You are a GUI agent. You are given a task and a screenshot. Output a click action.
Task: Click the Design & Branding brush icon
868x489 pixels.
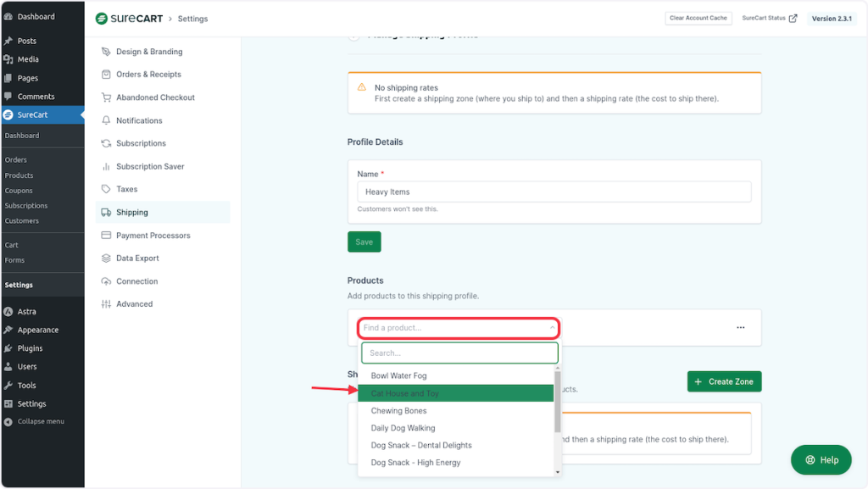106,52
